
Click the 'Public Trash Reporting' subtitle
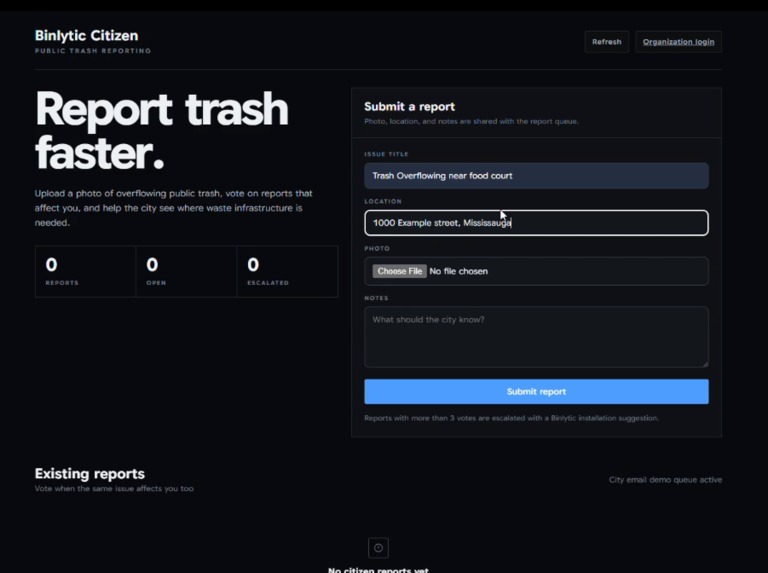tap(93, 51)
